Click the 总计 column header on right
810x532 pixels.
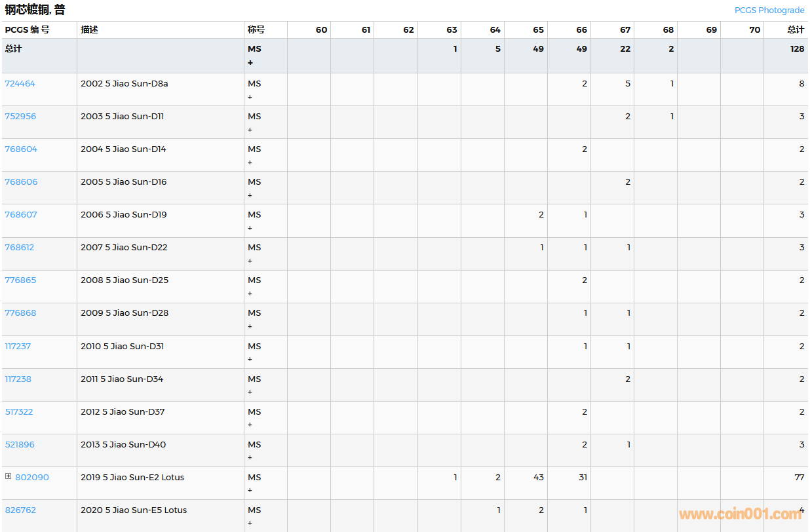796,29
